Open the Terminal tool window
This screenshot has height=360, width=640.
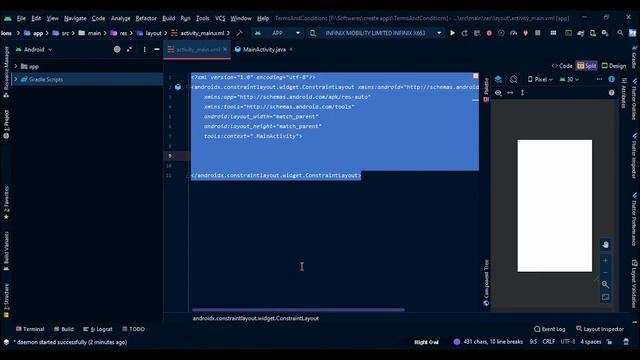[30, 329]
